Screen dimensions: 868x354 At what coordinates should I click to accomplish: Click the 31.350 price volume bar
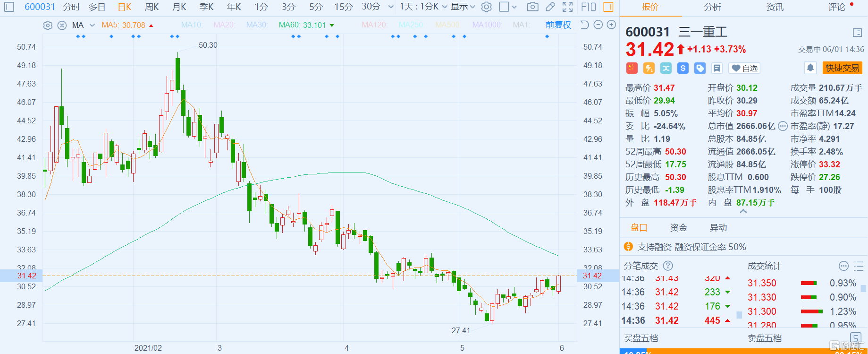809,283
